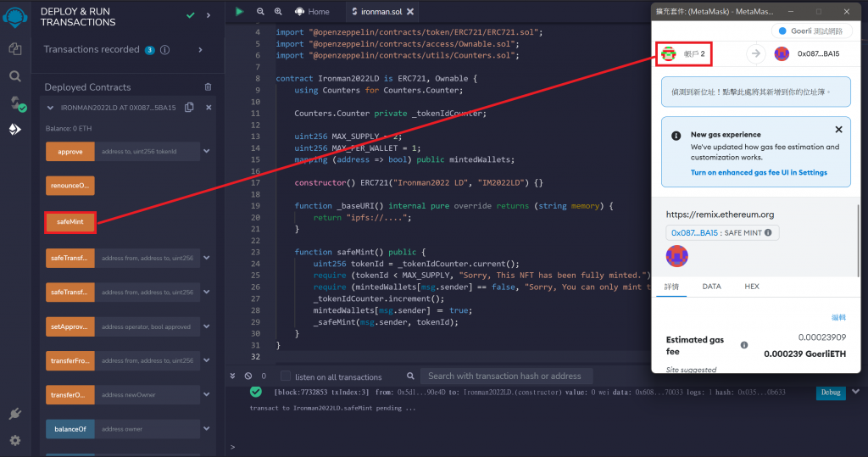868x457 pixels.
Task: Open Turn on enhanced gas fee UI link
Action: point(759,173)
